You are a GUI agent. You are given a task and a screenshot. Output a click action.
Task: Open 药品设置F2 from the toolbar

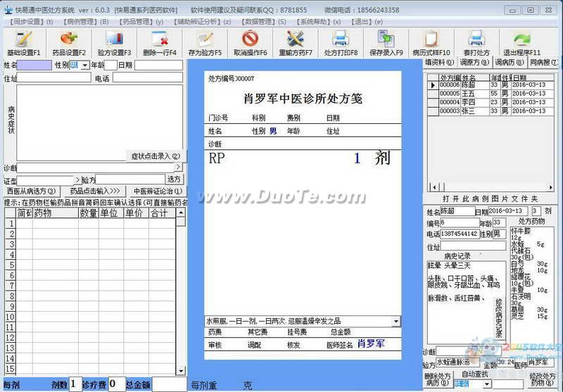click(69, 42)
